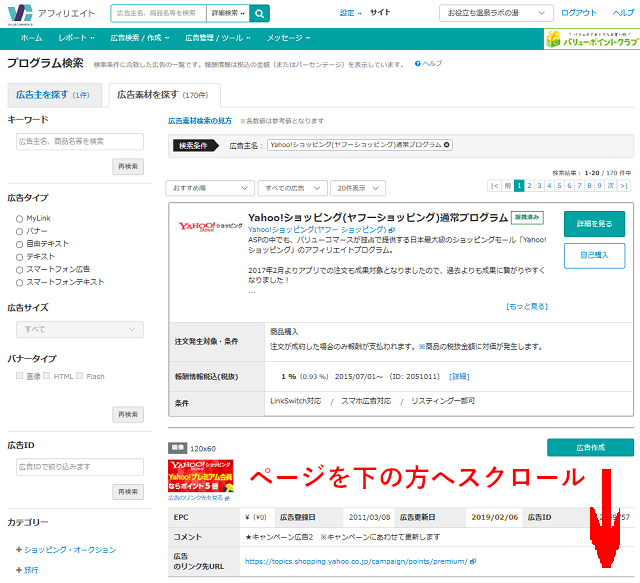
Task: Open the レポート menu
Action: click(x=76, y=38)
